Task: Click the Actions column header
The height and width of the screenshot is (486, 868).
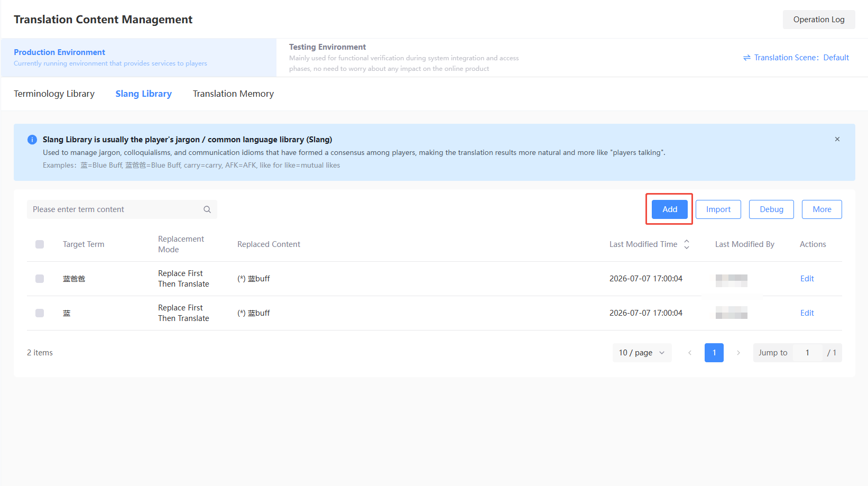Action: pos(813,244)
